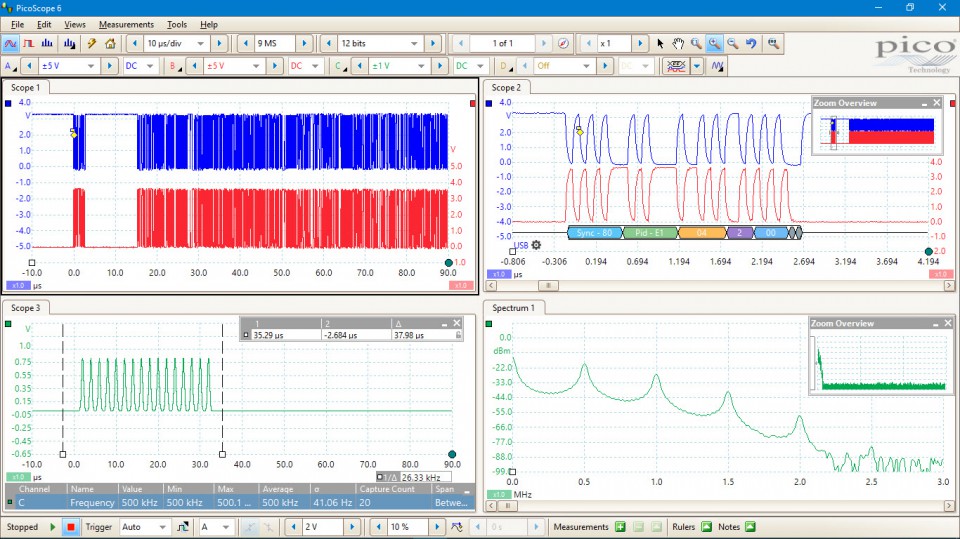Click the Scope 2 horizontal scrollbar
The width and height of the screenshot is (960, 539).
(x=548, y=285)
